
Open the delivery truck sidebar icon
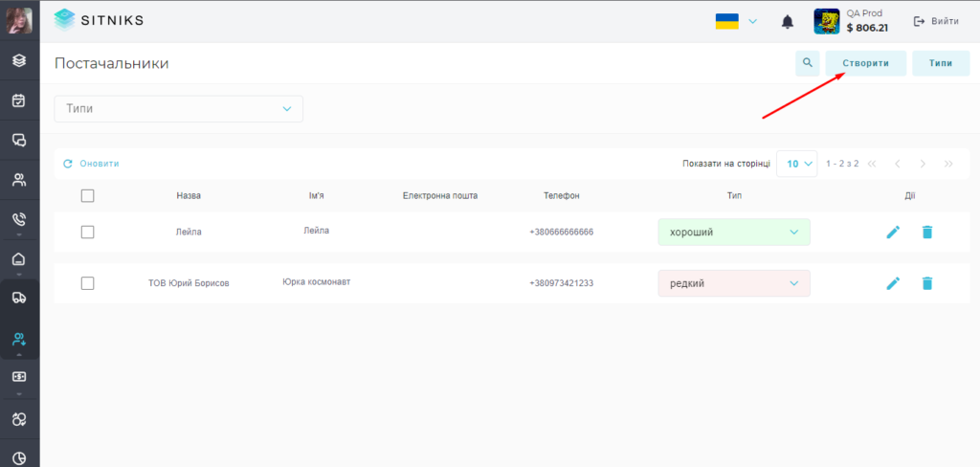pyautogui.click(x=19, y=298)
